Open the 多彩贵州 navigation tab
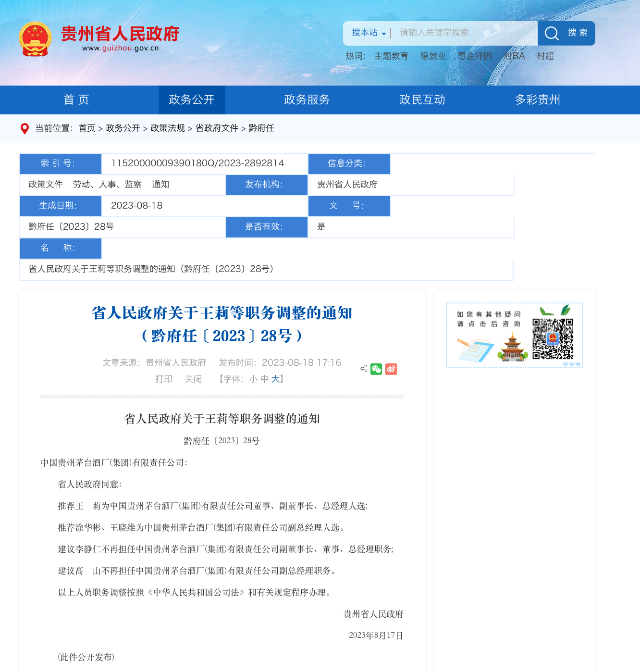 coord(538,100)
